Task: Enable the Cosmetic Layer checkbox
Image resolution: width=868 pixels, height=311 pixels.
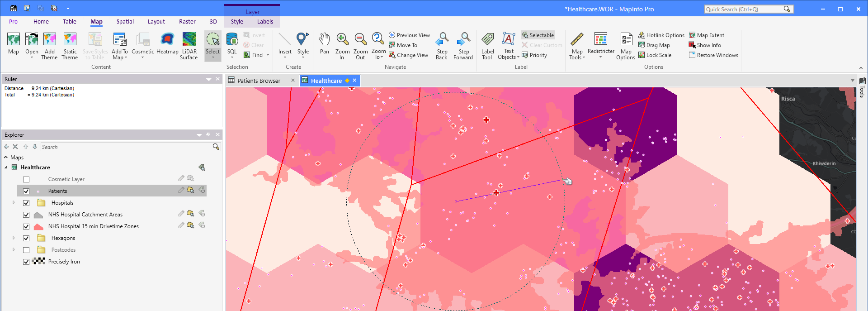Action: (x=26, y=179)
